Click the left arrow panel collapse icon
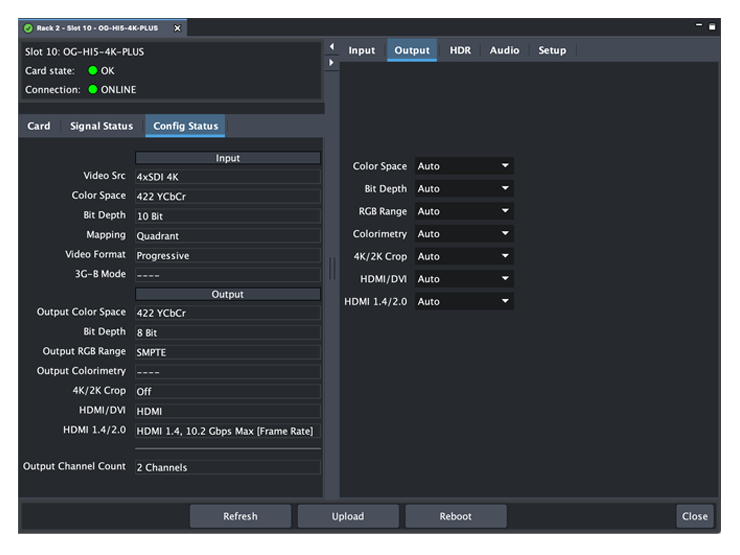 (331, 46)
